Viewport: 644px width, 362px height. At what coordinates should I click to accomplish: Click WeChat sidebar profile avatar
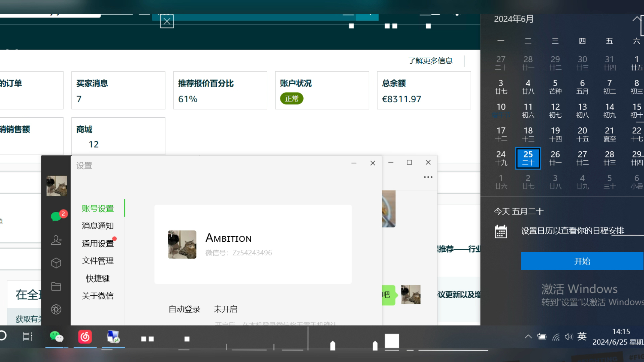point(57,186)
